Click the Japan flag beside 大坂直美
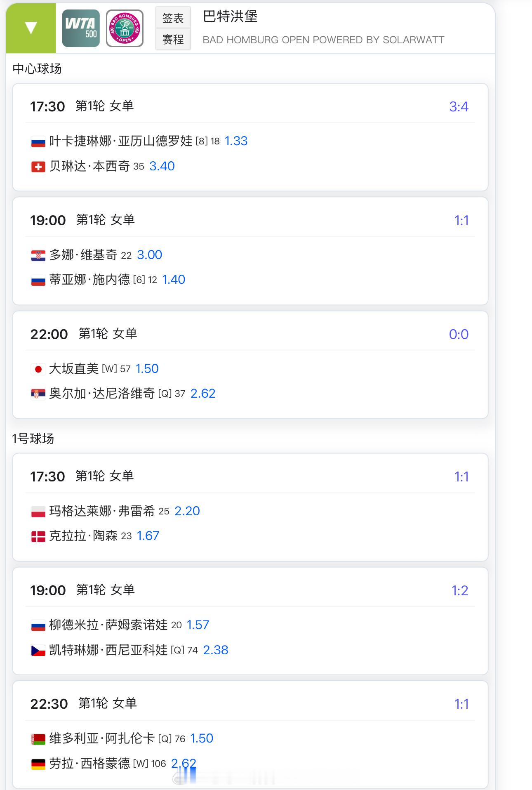Image resolution: width=532 pixels, height=790 pixels. click(38, 369)
